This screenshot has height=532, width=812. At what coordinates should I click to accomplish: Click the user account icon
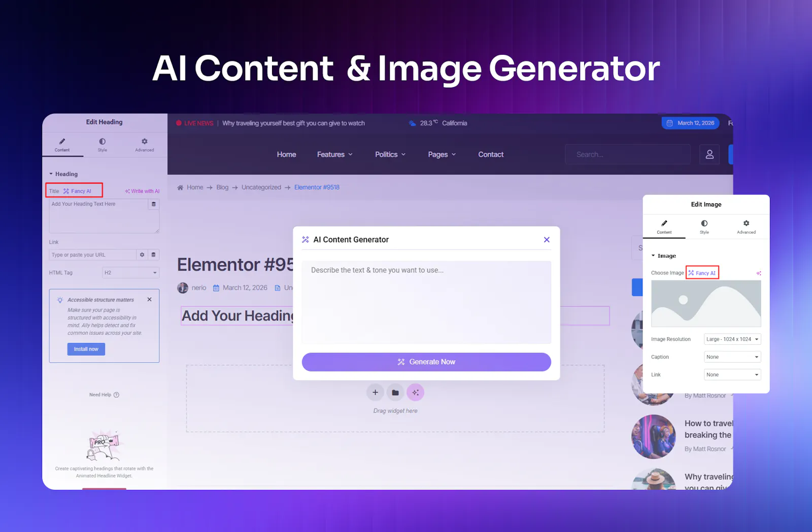click(709, 154)
